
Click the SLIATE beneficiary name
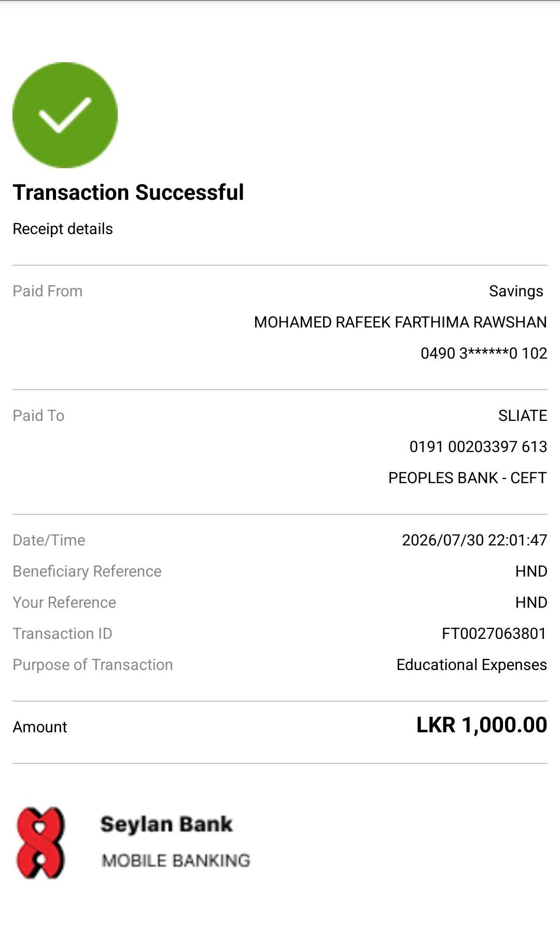pyautogui.click(x=523, y=416)
